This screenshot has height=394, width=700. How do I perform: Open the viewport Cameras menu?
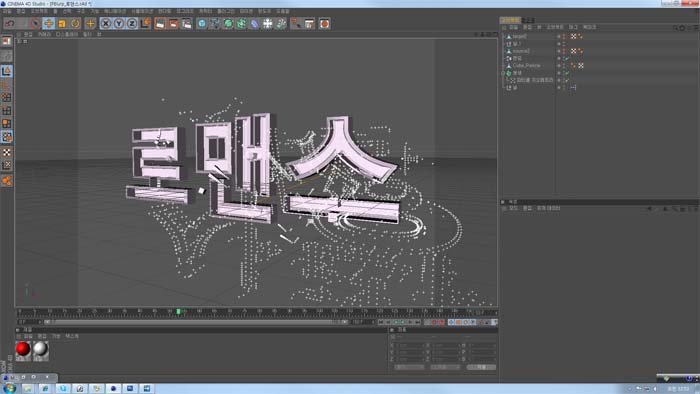[44, 34]
